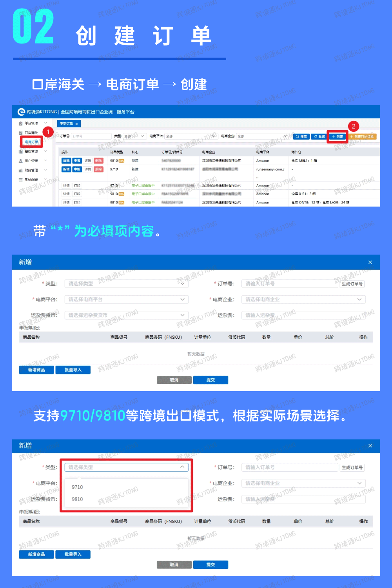
Task: Click the 单证管理 sidebar icon
Action: point(20,123)
